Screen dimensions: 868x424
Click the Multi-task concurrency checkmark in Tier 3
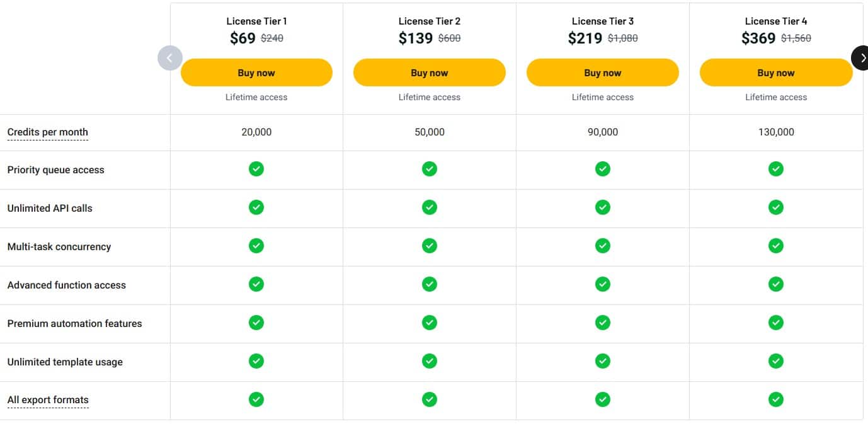coord(602,246)
